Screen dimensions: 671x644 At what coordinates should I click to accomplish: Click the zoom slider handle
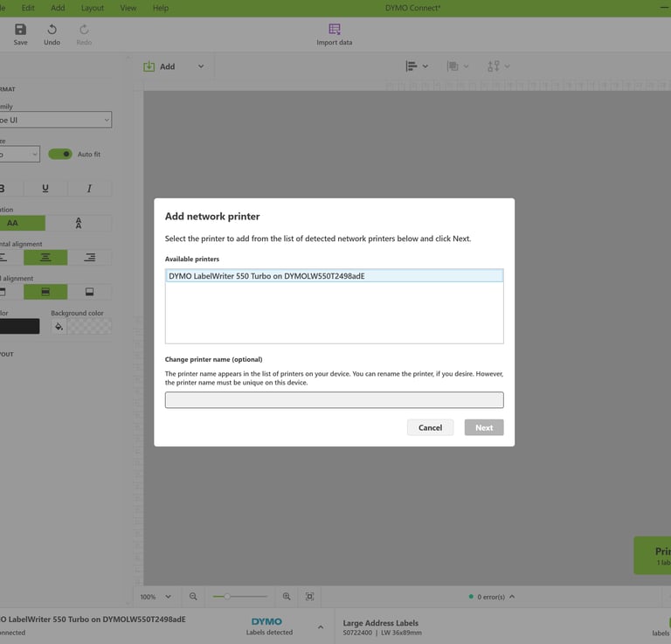227,597
